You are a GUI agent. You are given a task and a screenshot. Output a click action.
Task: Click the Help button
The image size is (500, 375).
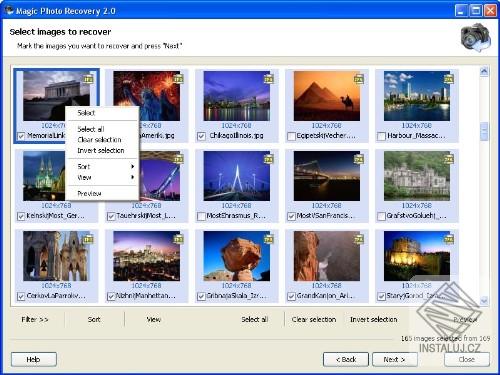coord(34,359)
